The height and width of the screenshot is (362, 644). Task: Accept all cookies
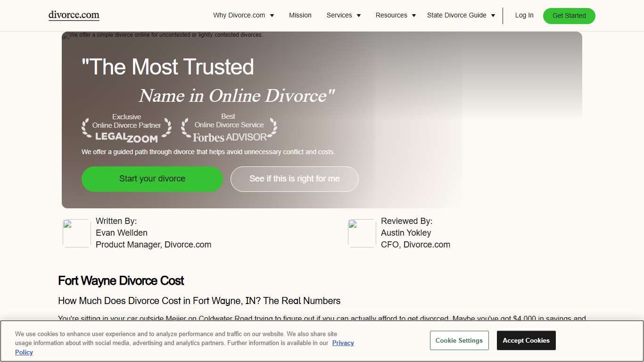(526, 340)
